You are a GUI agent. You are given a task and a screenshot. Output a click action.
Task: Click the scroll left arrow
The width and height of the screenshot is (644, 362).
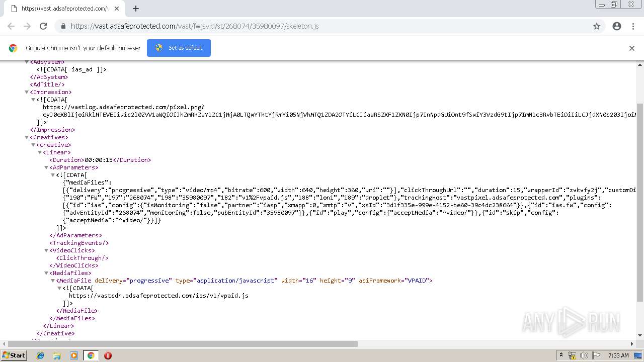[x=3, y=344]
